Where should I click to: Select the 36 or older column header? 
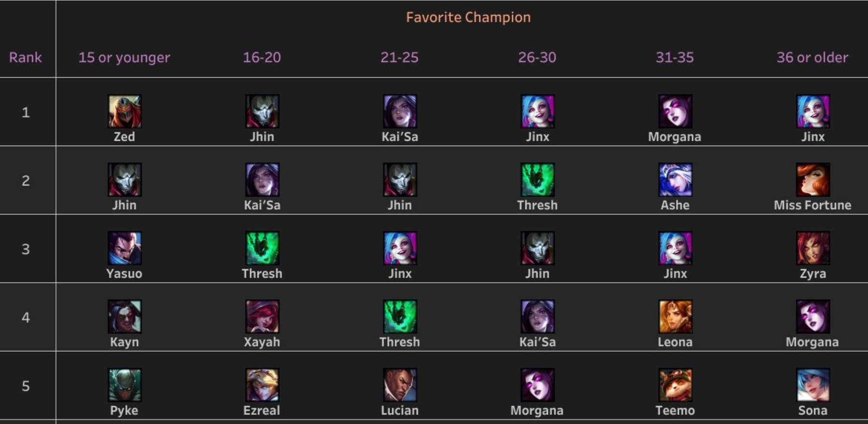813,57
